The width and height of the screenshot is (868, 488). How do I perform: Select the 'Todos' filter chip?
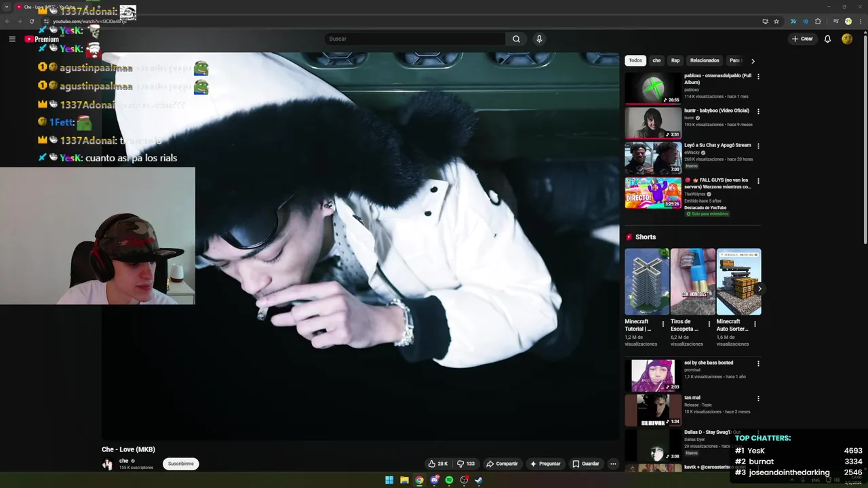tap(635, 60)
